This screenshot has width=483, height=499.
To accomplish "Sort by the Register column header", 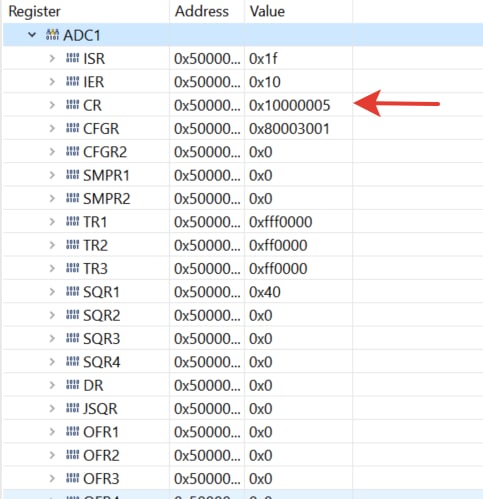I will (x=35, y=12).
